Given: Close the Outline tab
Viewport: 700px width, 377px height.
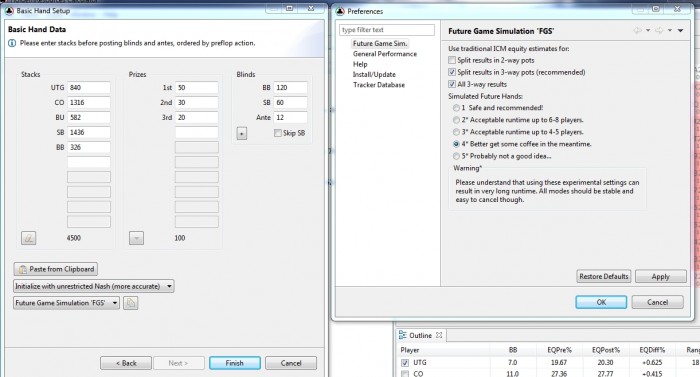Looking at the screenshot, I should (x=439, y=335).
